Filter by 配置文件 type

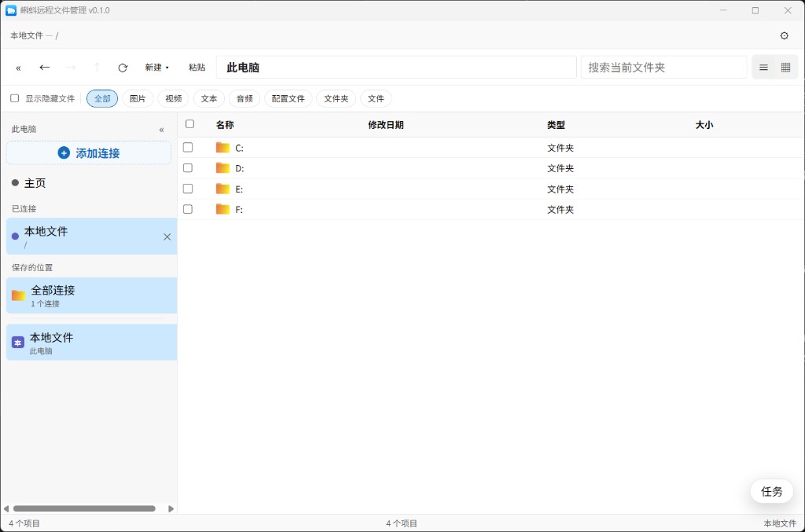click(288, 98)
